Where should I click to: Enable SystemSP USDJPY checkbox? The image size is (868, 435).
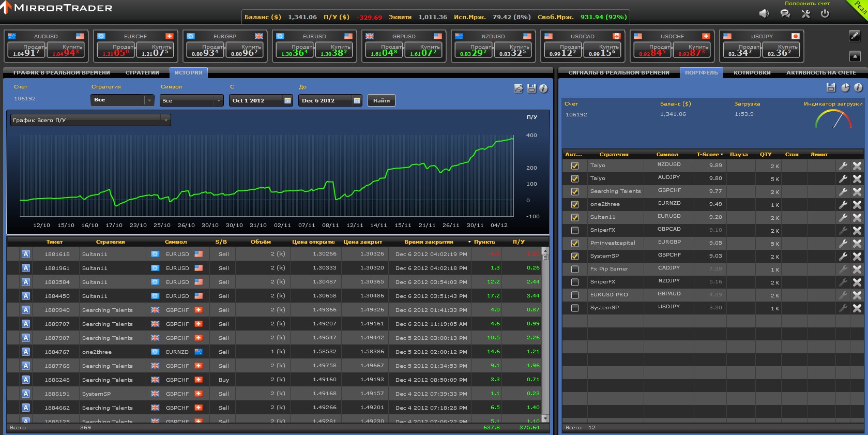click(x=574, y=308)
